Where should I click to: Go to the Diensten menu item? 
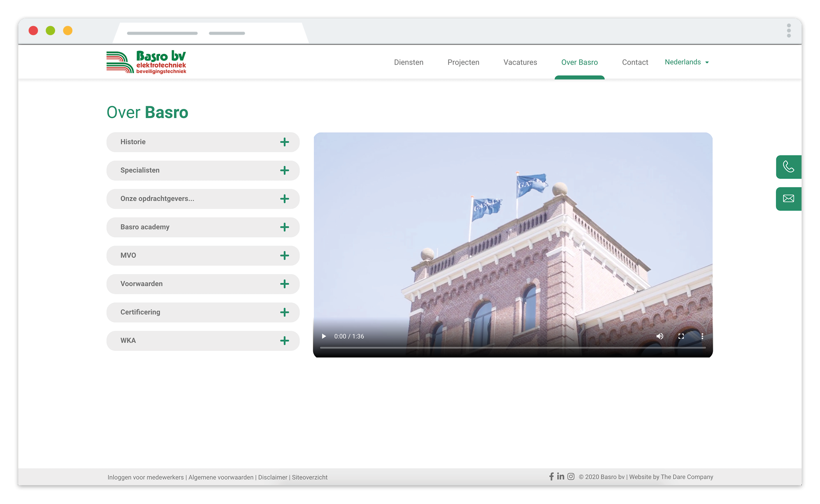pyautogui.click(x=409, y=62)
